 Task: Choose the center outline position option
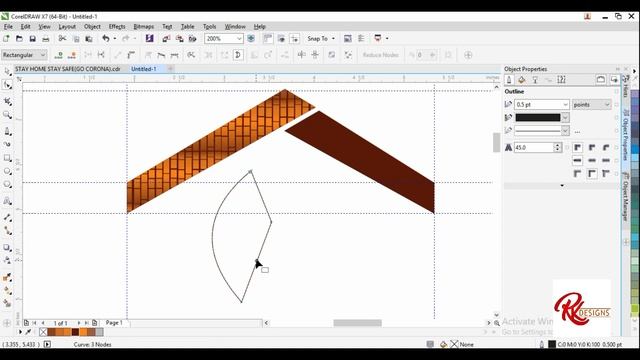592,174
